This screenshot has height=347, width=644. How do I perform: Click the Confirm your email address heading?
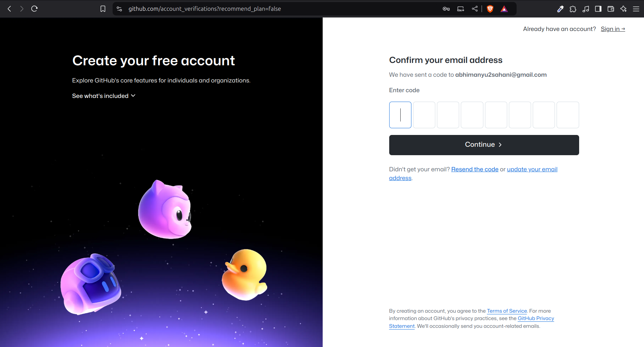point(446,60)
